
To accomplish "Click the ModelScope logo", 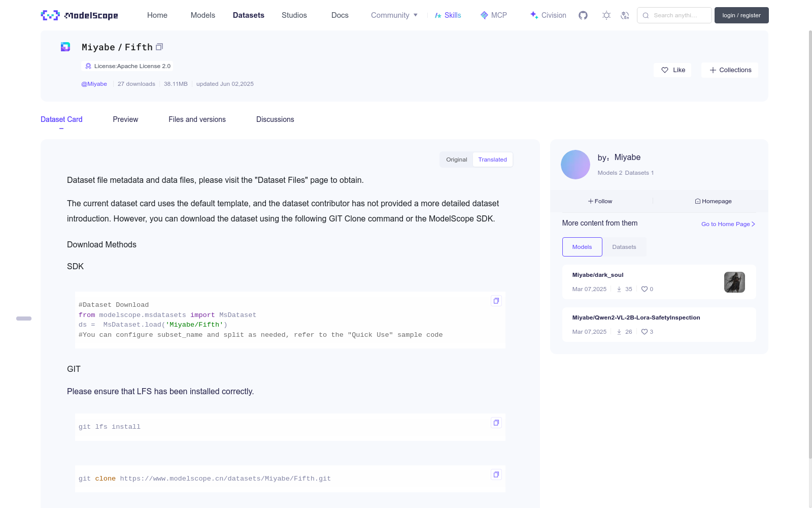I will point(79,15).
